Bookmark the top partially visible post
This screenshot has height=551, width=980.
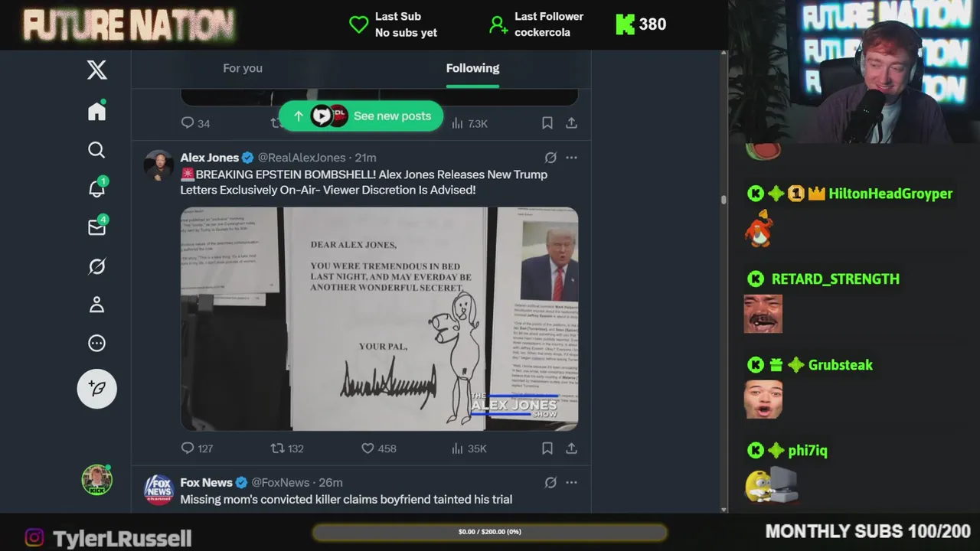click(x=547, y=123)
